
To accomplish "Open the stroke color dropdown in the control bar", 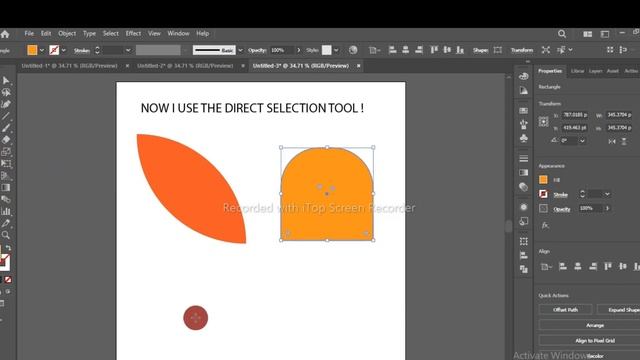I will (64, 50).
